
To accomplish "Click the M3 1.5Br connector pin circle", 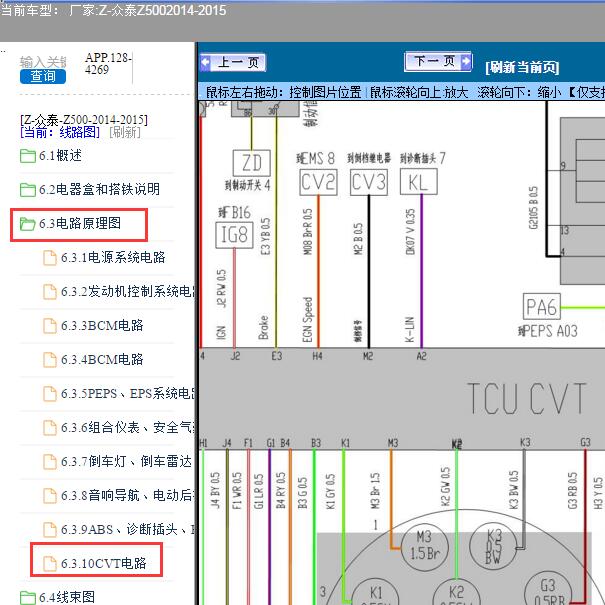I will [x=424, y=547].
